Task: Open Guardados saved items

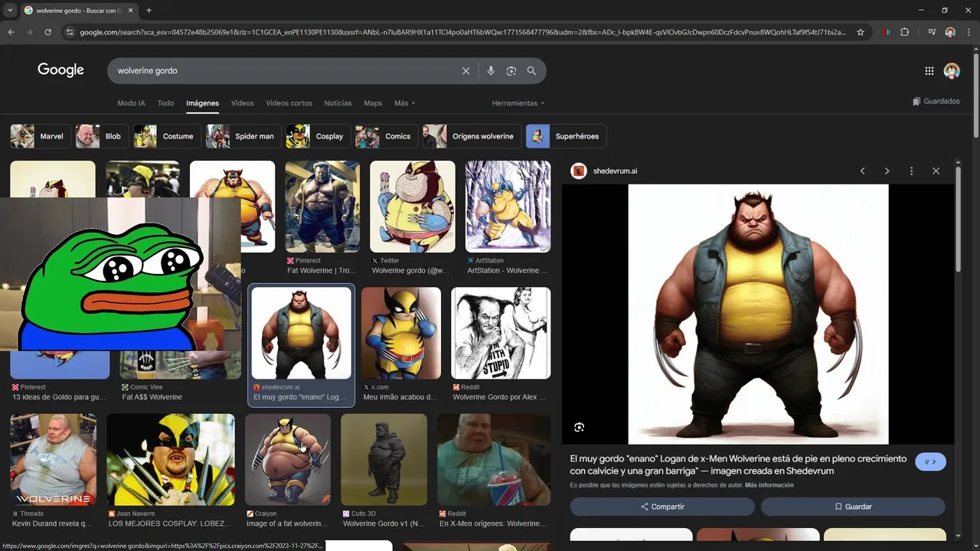Action: click(936, 101)
